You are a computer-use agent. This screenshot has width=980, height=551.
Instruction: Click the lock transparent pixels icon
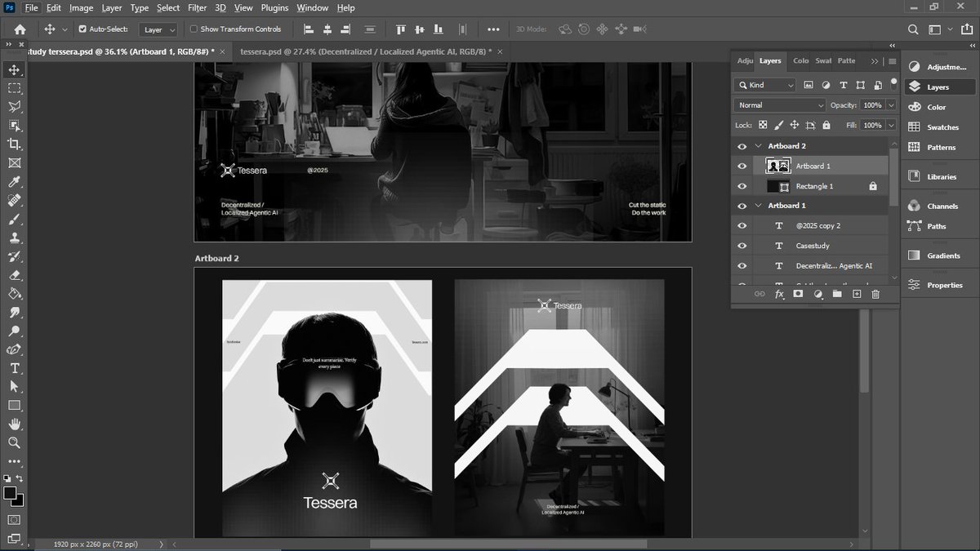click(763, 126)
